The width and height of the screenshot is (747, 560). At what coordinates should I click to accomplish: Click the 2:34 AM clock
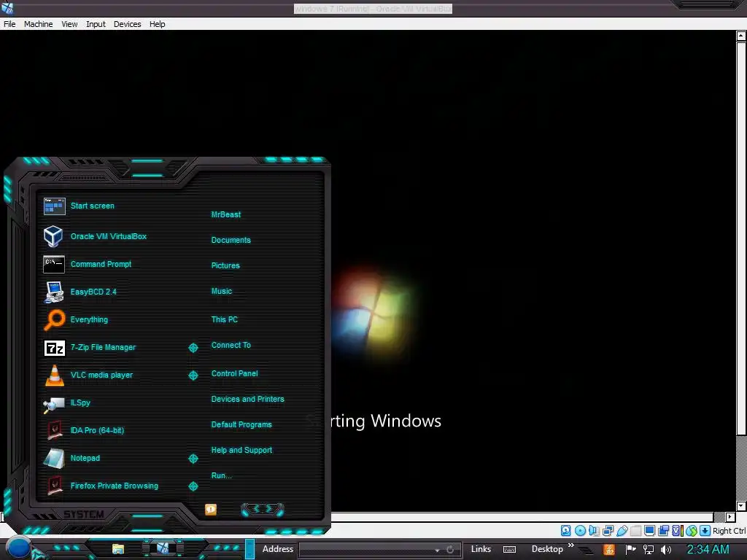point(708,550)
